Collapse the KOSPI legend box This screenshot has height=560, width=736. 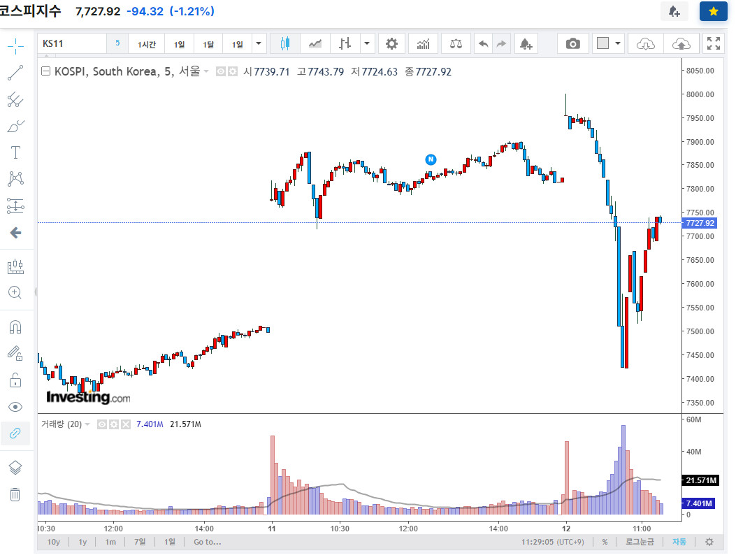[x=45, y=71]
